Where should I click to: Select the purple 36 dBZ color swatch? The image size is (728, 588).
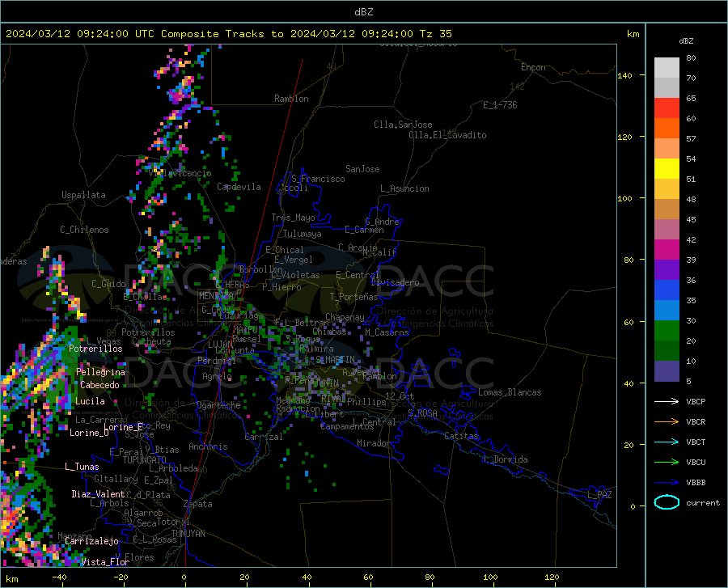tap(667, 270)
